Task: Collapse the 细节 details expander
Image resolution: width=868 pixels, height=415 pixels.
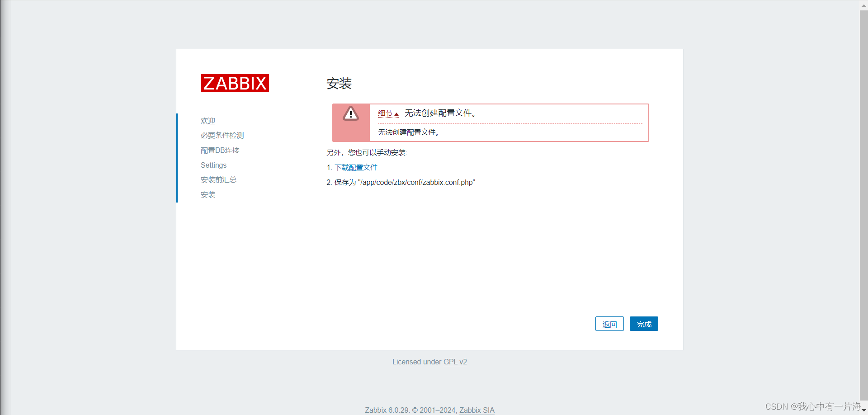Action: coord(388,113)
